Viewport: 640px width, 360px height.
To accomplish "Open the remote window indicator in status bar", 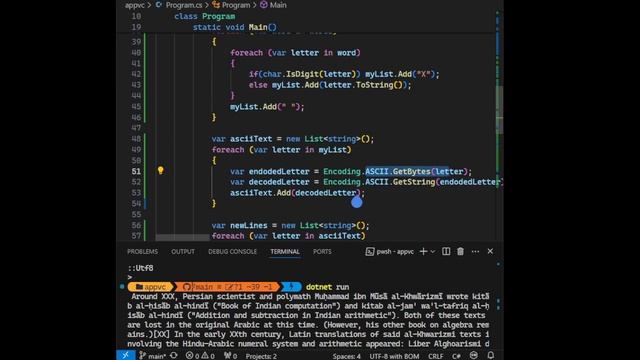I will (126, 356).
